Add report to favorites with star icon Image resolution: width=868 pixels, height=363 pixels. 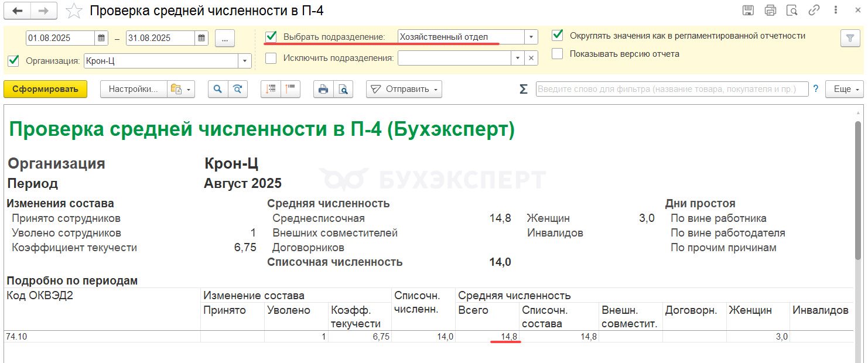[x=74, y=11]
